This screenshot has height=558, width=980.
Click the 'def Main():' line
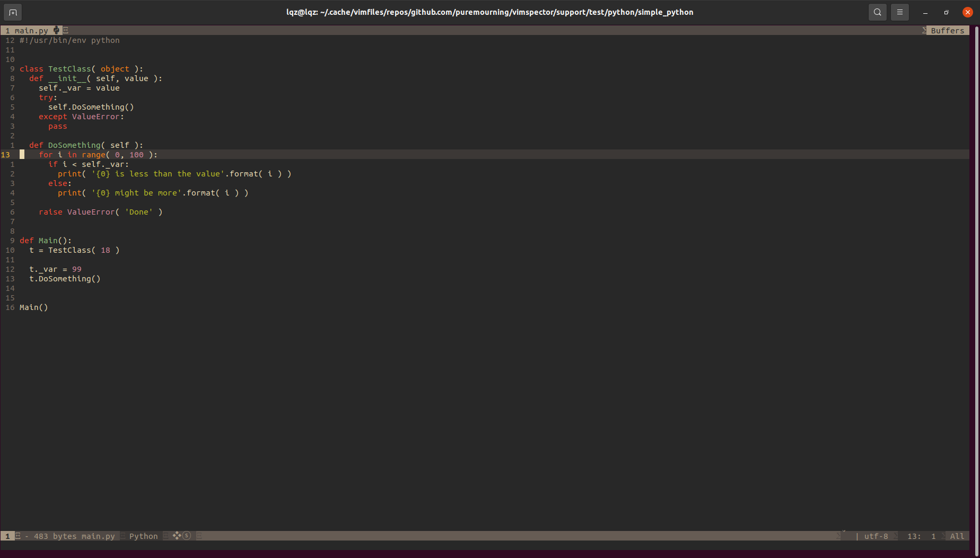pyautogui.click(x=46, y=241)
